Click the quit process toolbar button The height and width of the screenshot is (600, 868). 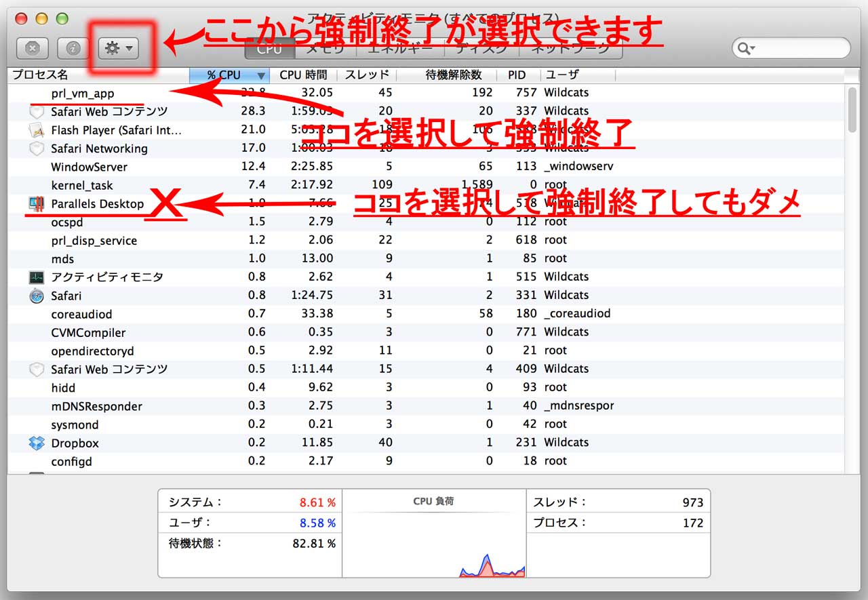click(x=33, y=48)
